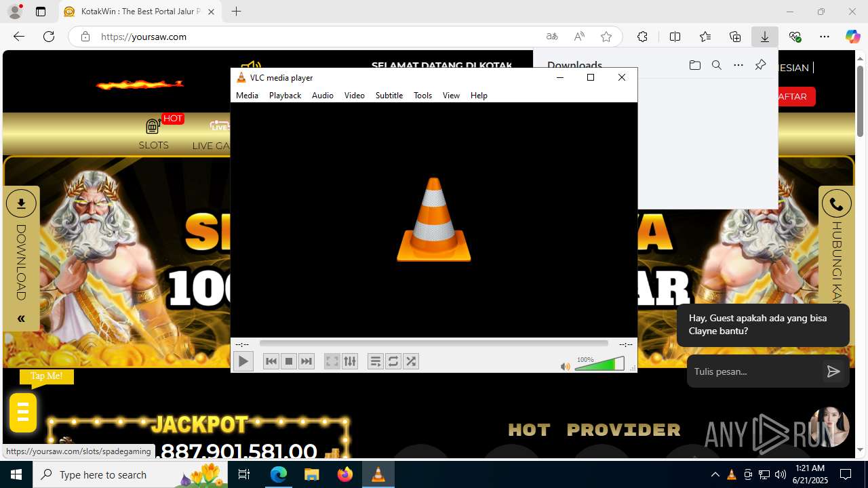Screen dimensions: 868x488
Task: Click the red DAFTAR button
Action: (791, 96)
